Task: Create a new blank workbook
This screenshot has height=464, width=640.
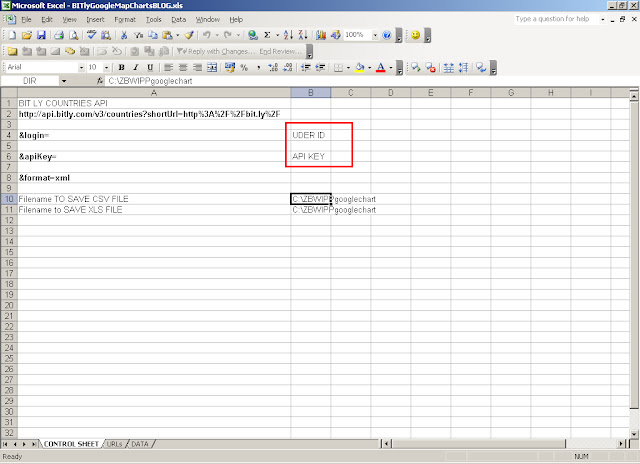Action: coord(12,35)
